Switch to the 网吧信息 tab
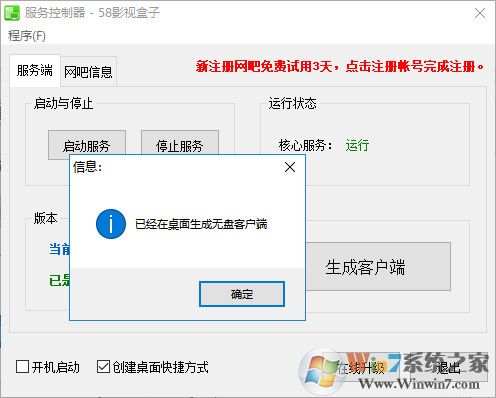 tap(88, 72)
